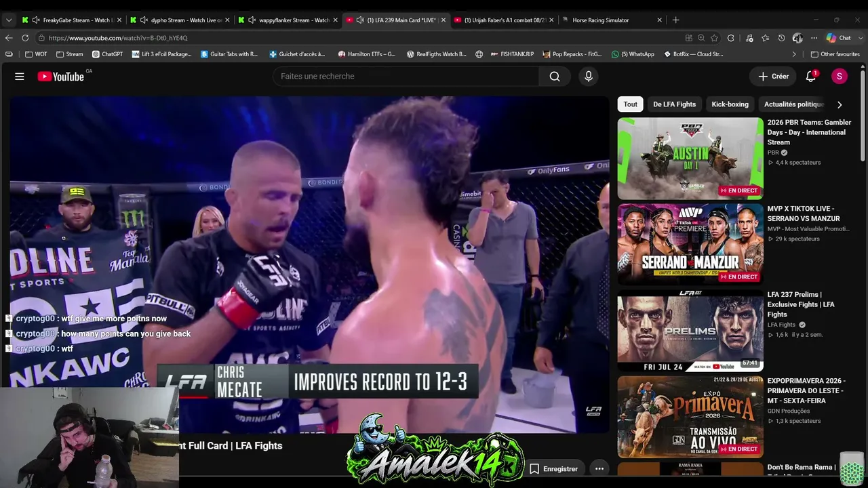The width and height of the screenshot is (868, 488).
Task: Open the WOT bookmarks folder
Action: click(36, 54)
